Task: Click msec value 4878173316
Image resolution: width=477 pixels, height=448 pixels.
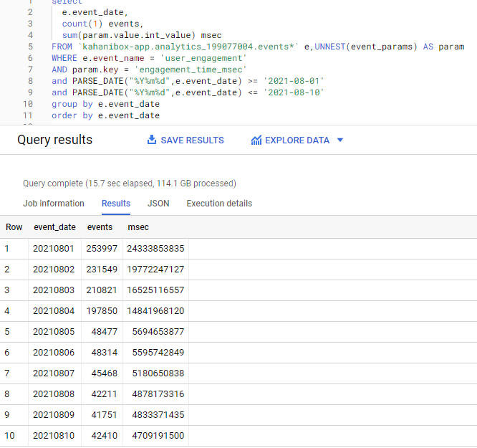Action: [158, 394]
